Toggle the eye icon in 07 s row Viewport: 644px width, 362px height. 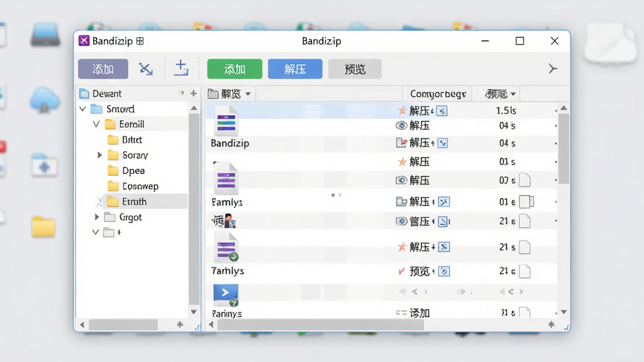coord(401,180)
